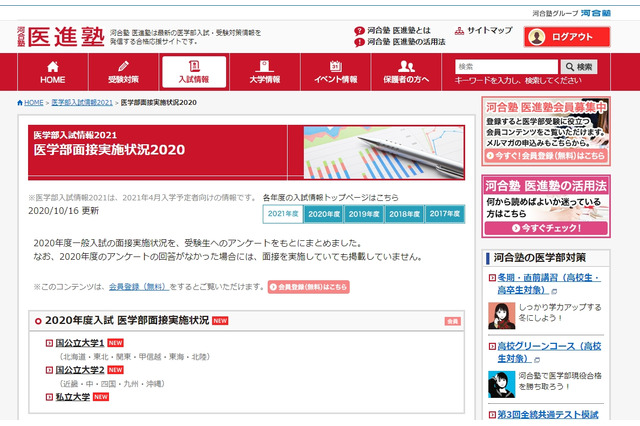The width and height of the screenshot is (640, 426).
Task: Open the 私立大学 link
Action: [73, 397]
